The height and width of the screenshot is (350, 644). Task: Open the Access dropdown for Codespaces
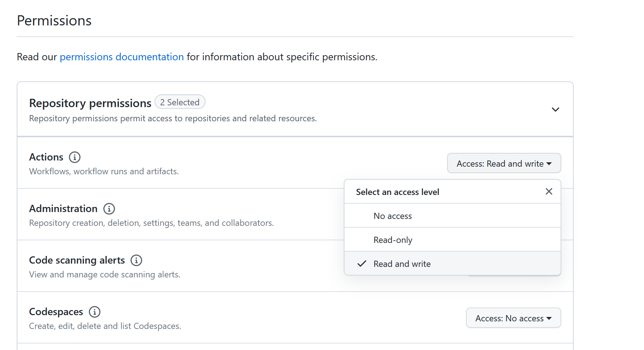(x=513, y=318)
